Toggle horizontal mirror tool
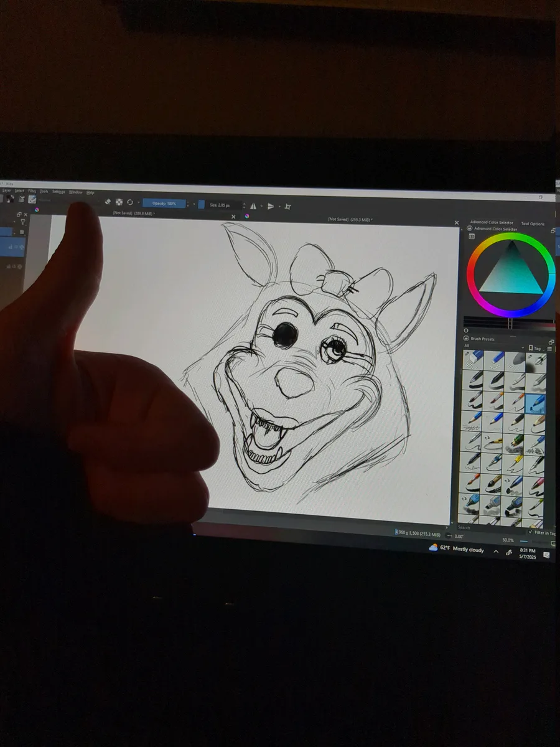 tap(253, 206)
